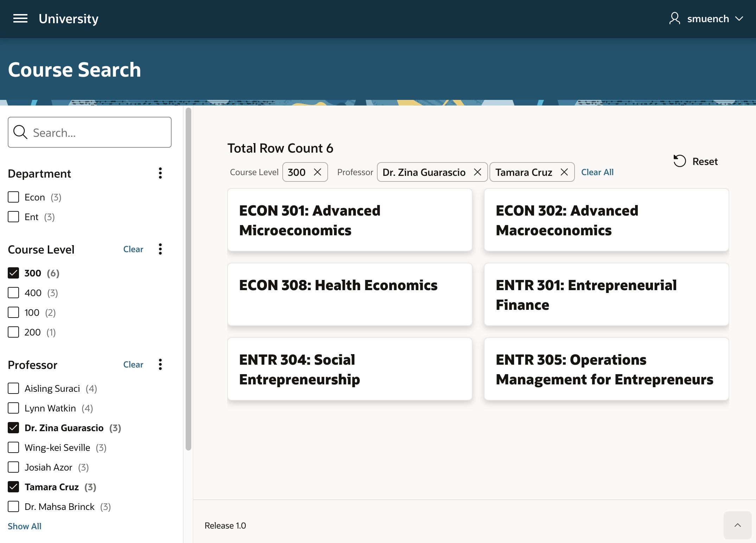This screenshot has width=756, height=543.
Task: Open the Course Level options kebab menu
Action: [160, 249]
